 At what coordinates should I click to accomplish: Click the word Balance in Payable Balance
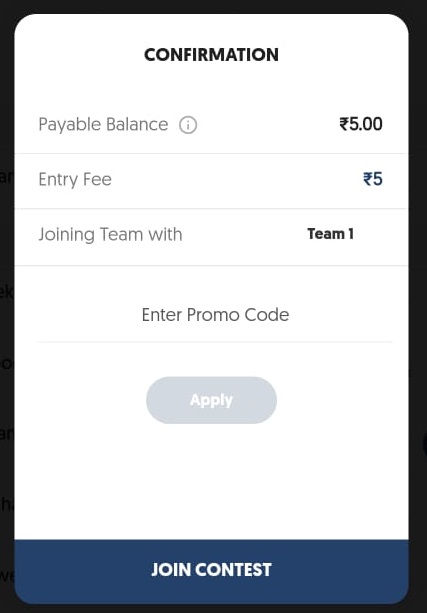point(137,124)
